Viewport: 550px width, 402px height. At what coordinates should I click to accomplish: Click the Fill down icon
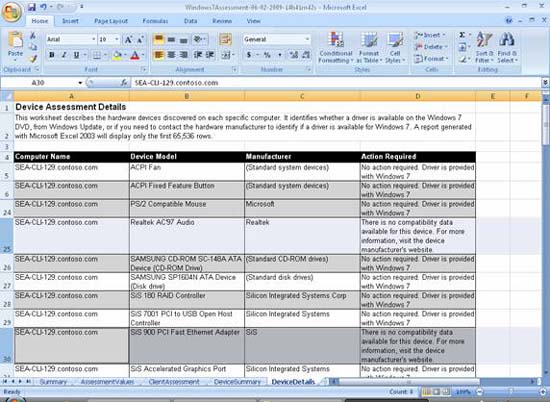[x=462, y=47]
